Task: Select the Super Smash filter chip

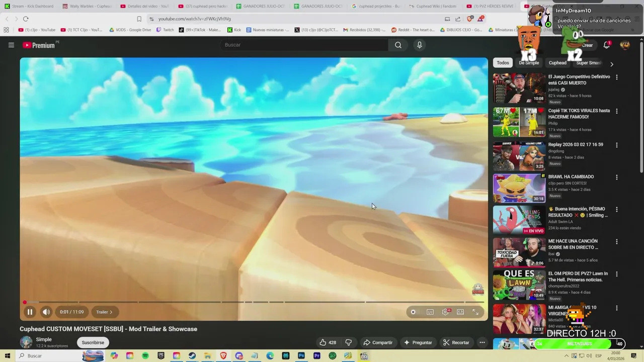Action: pos(589,63)
